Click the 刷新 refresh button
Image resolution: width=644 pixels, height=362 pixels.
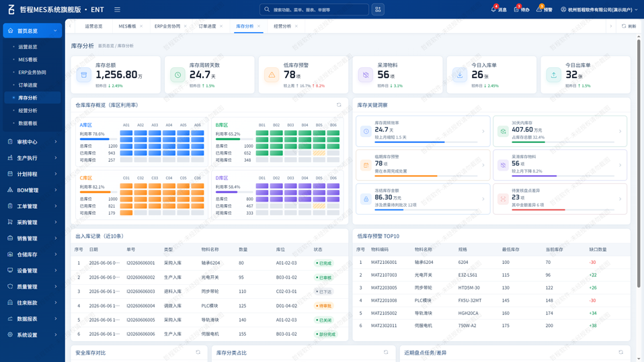click(x=629, y=26)
